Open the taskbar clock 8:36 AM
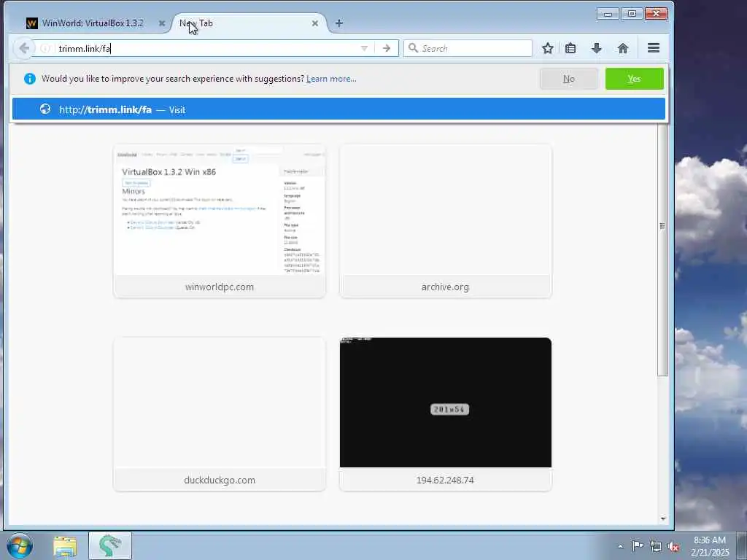The height and width of the screenshot is (560, 747). coord(710,546)
